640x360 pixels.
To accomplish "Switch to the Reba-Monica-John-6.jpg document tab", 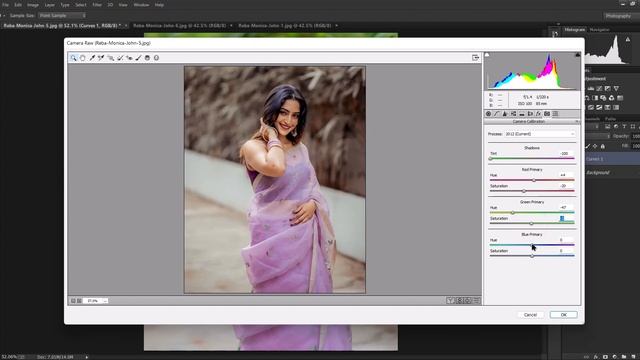I will point(180,26).
